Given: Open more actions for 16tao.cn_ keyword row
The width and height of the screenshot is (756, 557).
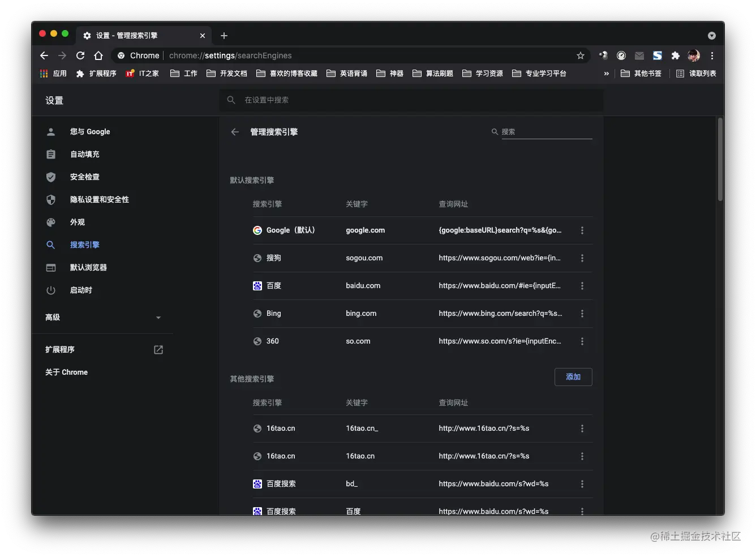Looking at the screenshot, I should click(x=582, y=429).
